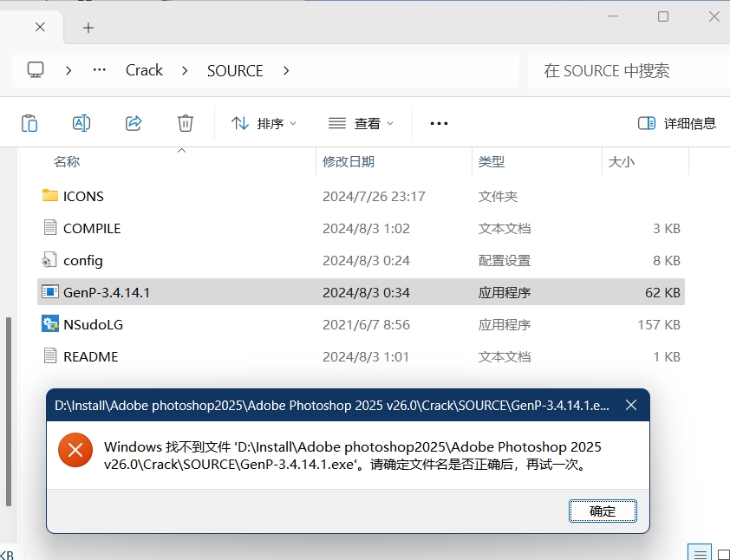Maximize the Explorer window
Viewport: 730px width, 560px height.
click(x=663, y=16)
